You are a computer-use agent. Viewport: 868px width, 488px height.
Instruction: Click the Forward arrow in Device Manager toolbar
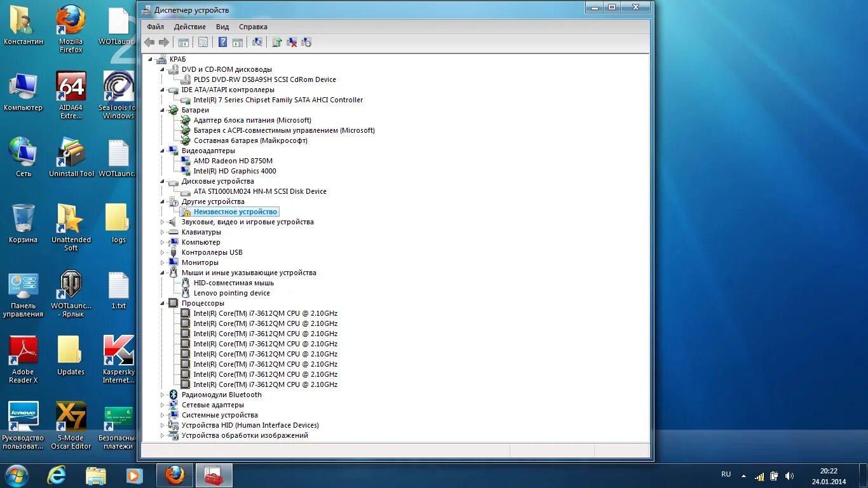164,42
